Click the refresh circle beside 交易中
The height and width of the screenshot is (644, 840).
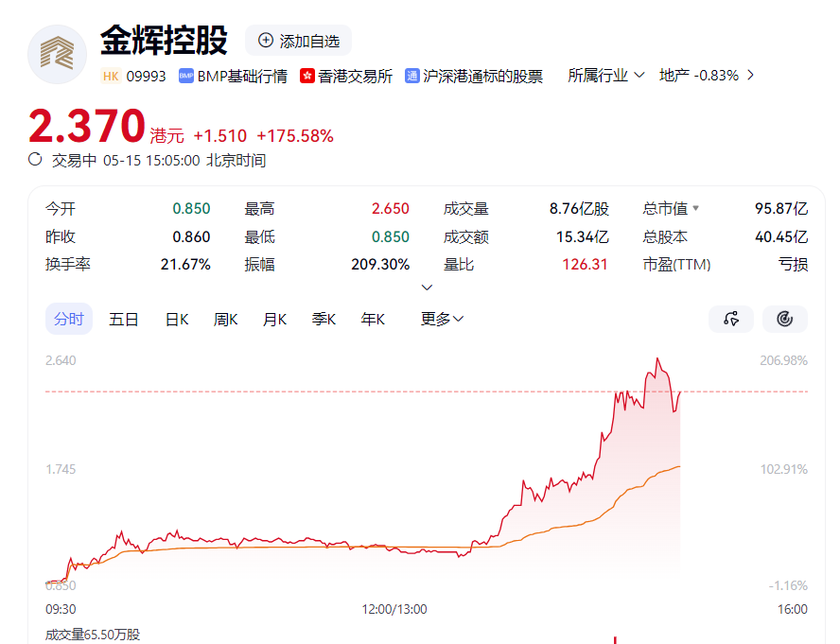tap(35, 160)
